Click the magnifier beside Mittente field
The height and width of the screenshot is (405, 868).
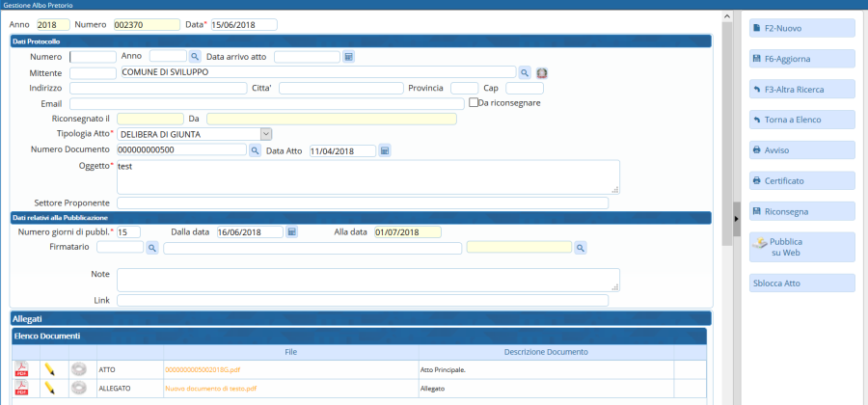click(x=526, y=72)
